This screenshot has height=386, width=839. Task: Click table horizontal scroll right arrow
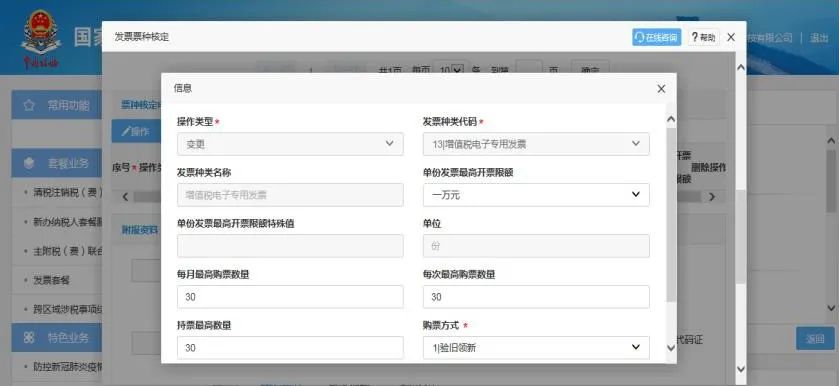pyautogui.click(x=712, y=196)
